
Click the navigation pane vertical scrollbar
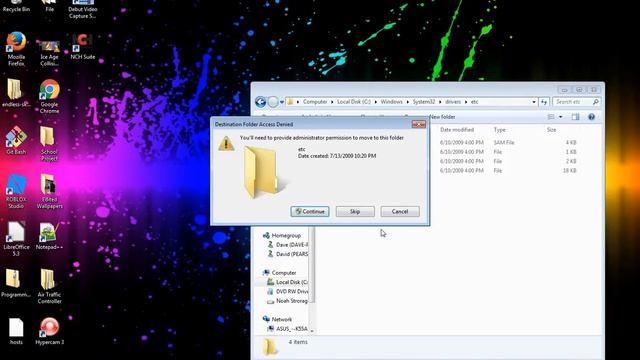pos(312,264)
